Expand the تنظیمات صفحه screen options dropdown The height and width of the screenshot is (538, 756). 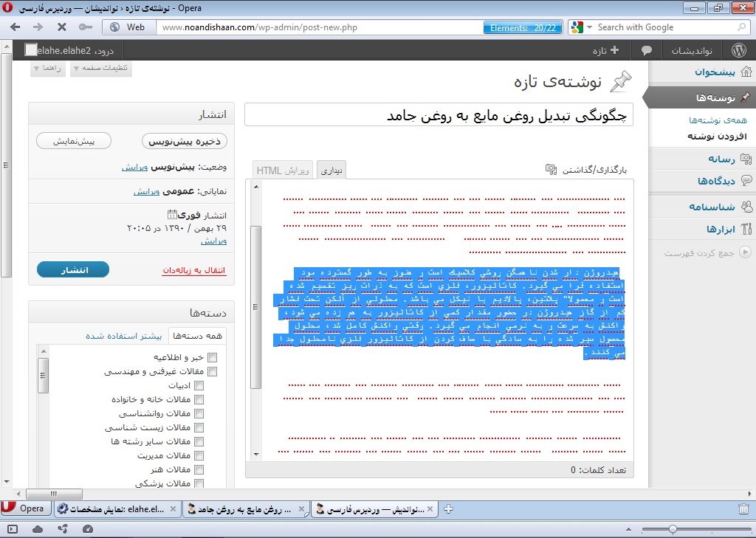[101, 69]
